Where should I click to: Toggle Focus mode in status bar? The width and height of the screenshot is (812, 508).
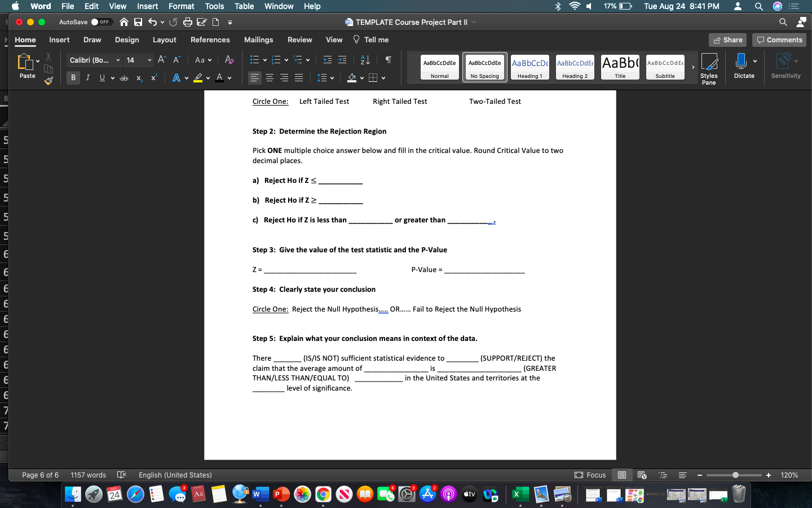590,475
